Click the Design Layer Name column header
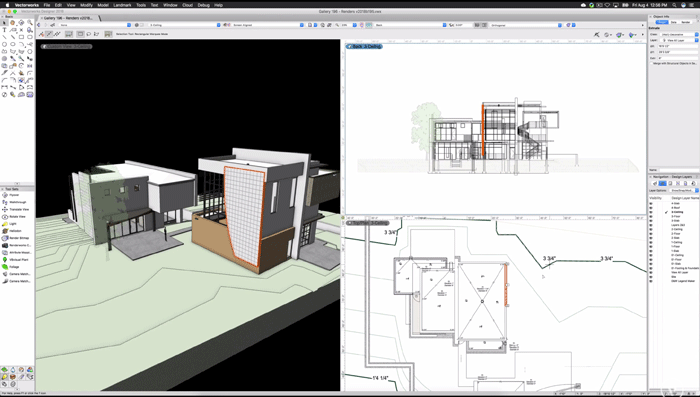The width and height of the screenshot is (700, 397). tap(685, 198)
